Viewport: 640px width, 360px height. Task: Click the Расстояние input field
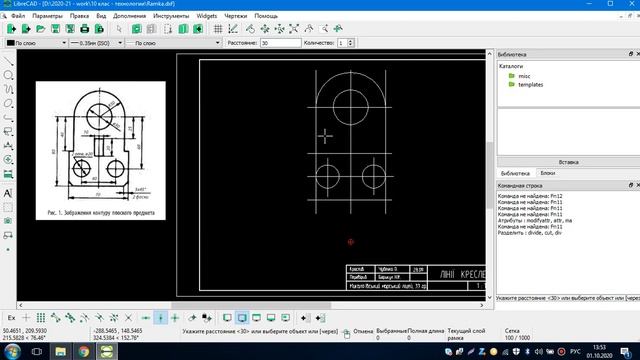[x=280, y=43]
